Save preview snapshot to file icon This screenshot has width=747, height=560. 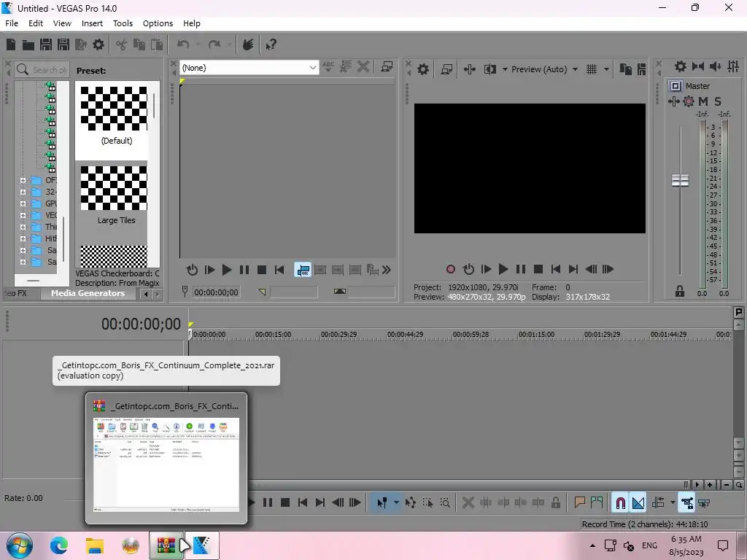click(642, 69)
